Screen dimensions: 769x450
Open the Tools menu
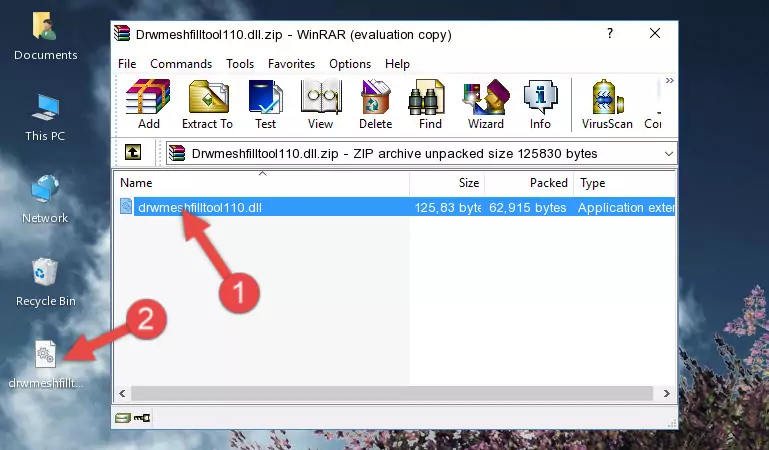tap(240, 64)
